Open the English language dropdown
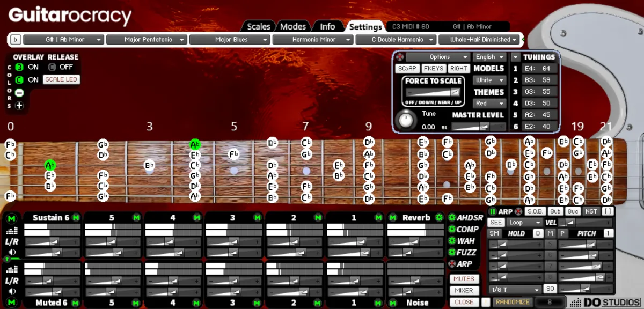The height and width of the screenshot is (309, 644). coord(489,57)
